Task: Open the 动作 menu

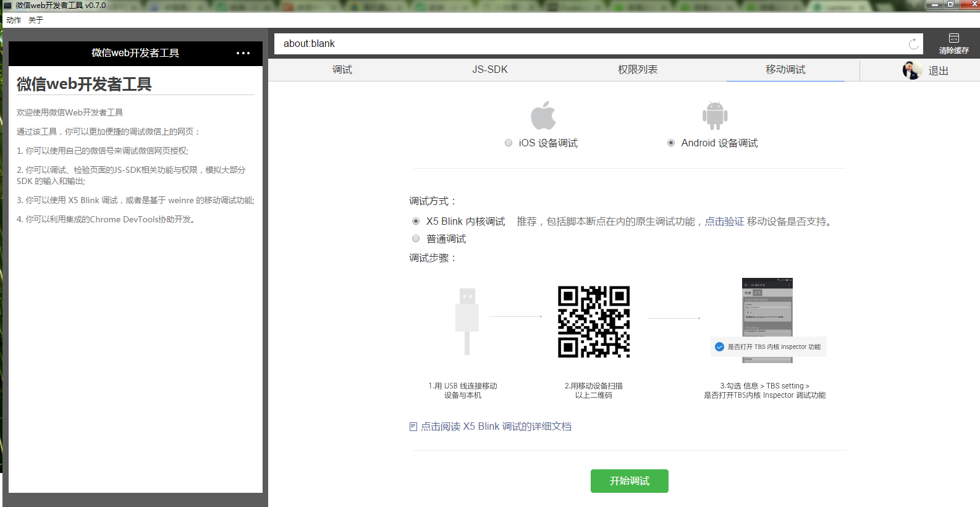Action: tap(14, 20)
